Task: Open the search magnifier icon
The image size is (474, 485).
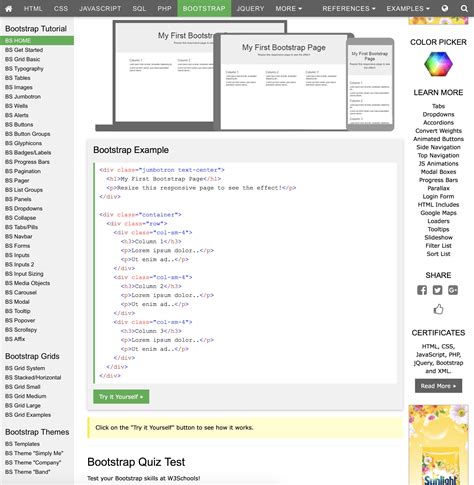Action: (464, 8)
